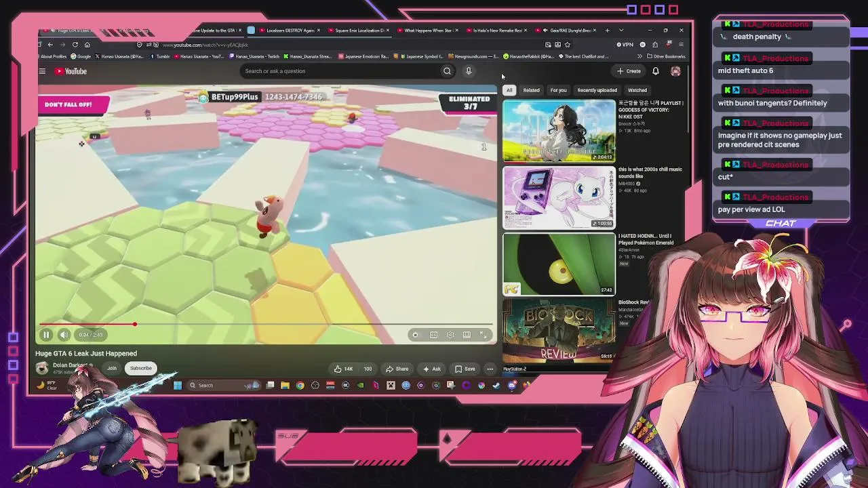The image size is (868, 488).
Task: Open the BioShock Review video thumbnail
Action: click(559, 331)
